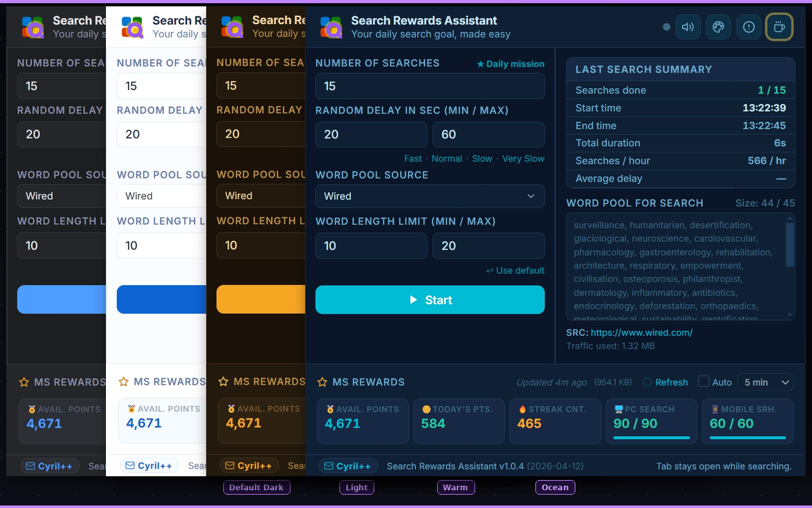Select the Very Slow delay preset
Screen dimensions: 812x508
[x=523, y=159]
